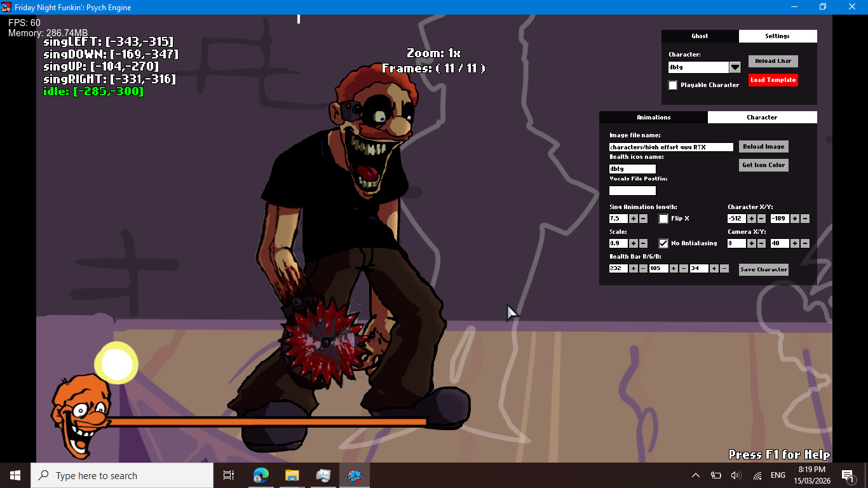Open Windows Task View

coord(229,475)
